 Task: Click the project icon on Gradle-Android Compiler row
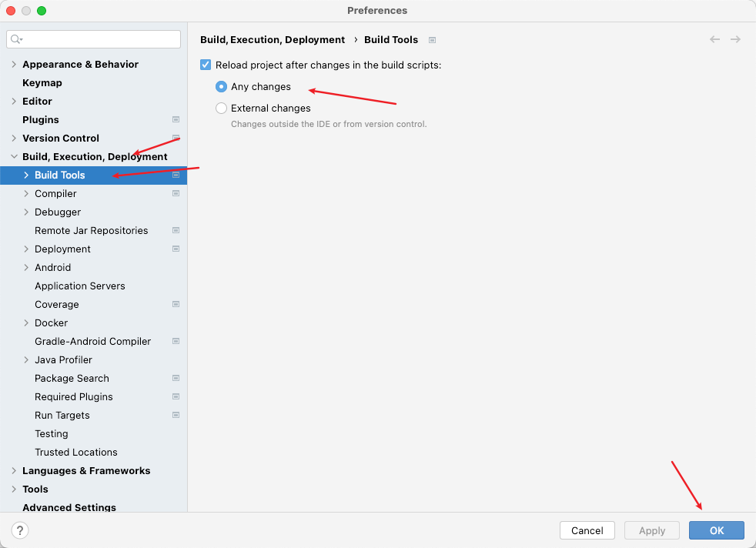click(176, 341)
